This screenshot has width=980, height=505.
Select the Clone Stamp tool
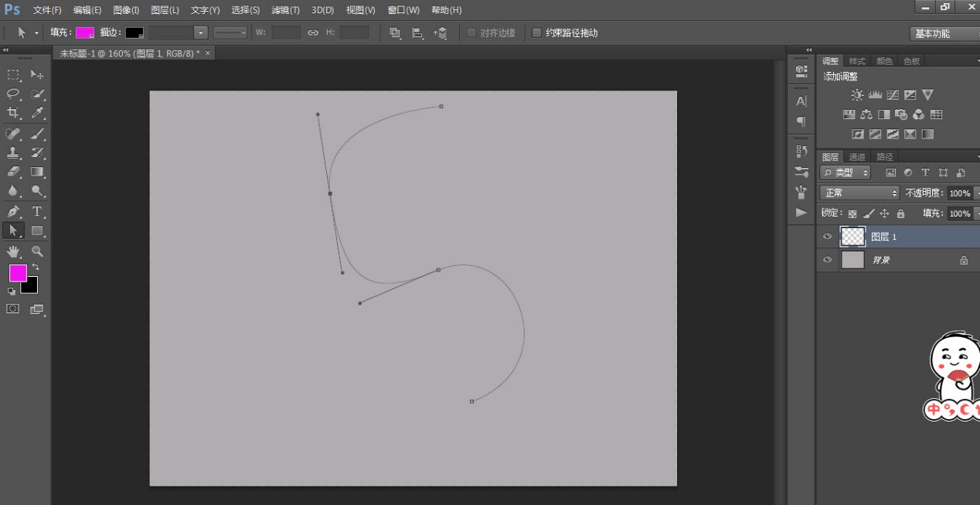click(x=13, y=153)
